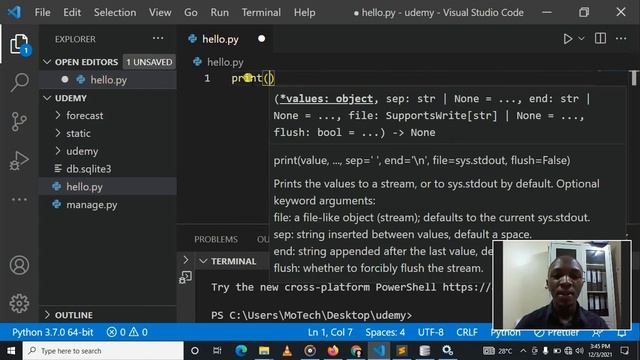The height and width of the screenshot is (360, 640).
Task: Collapse the UDEMY folder section
Action: pyautogui.click(x=47, y=98)
